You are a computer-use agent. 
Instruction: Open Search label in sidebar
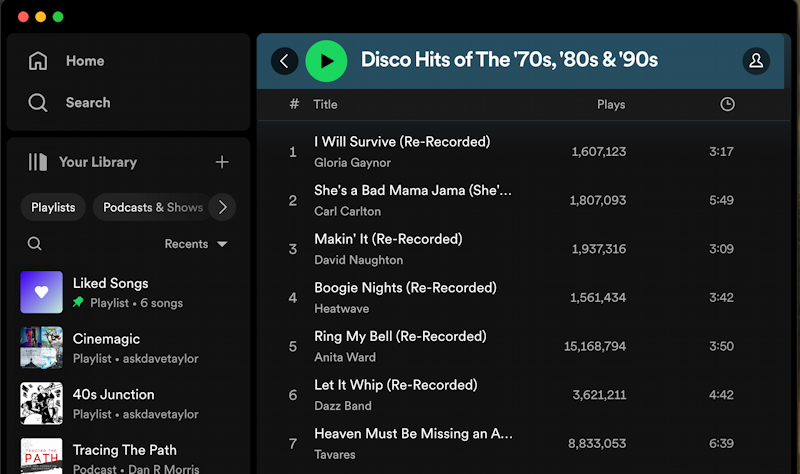pyautogui.click(x=88, y=103)
